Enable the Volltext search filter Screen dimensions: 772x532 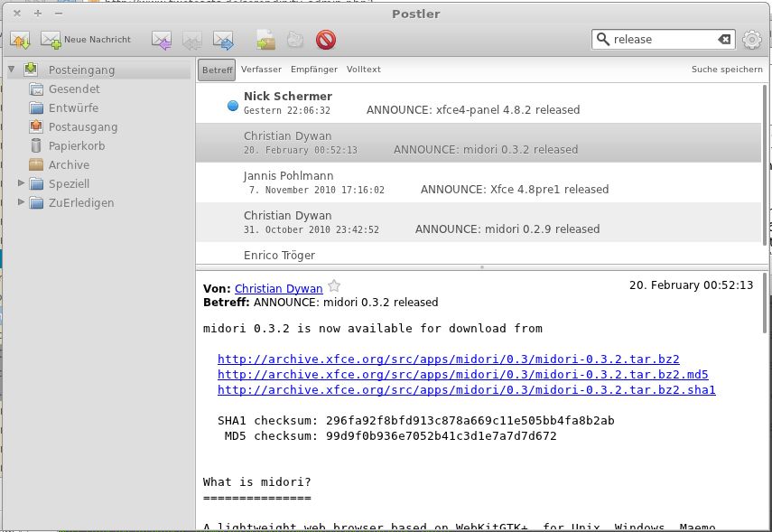365,69
